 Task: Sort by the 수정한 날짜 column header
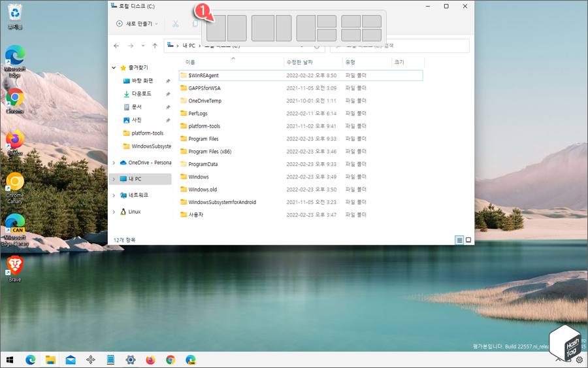coord(313,62)
